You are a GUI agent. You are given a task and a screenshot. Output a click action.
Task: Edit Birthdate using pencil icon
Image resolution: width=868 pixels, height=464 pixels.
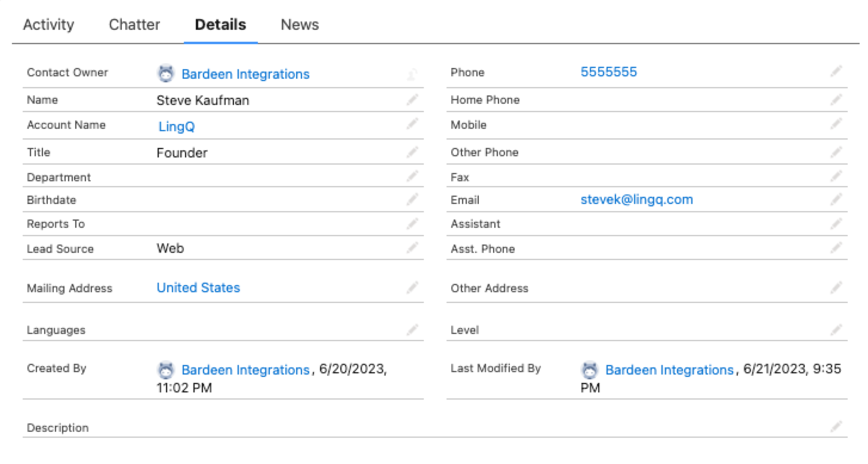(413, 199)
